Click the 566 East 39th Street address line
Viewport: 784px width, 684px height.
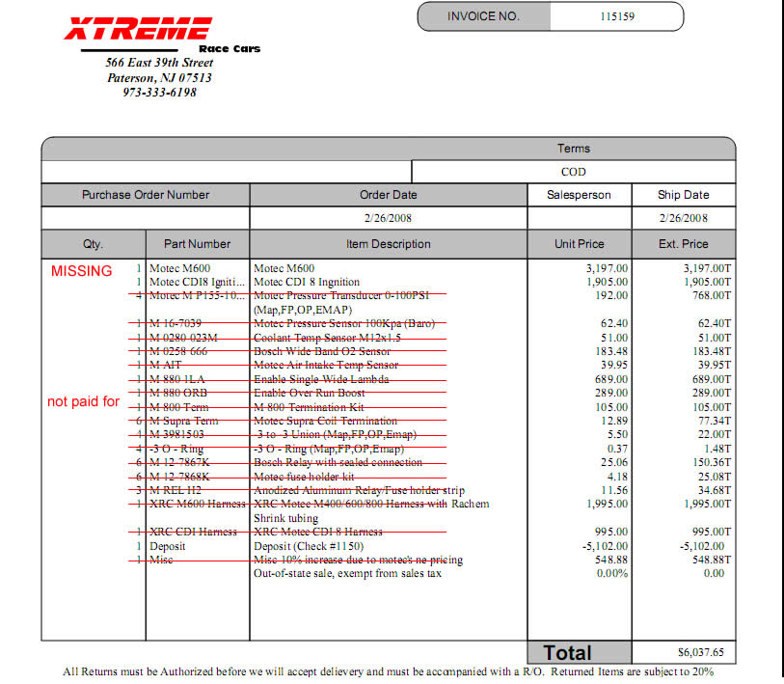pos(159,63)
